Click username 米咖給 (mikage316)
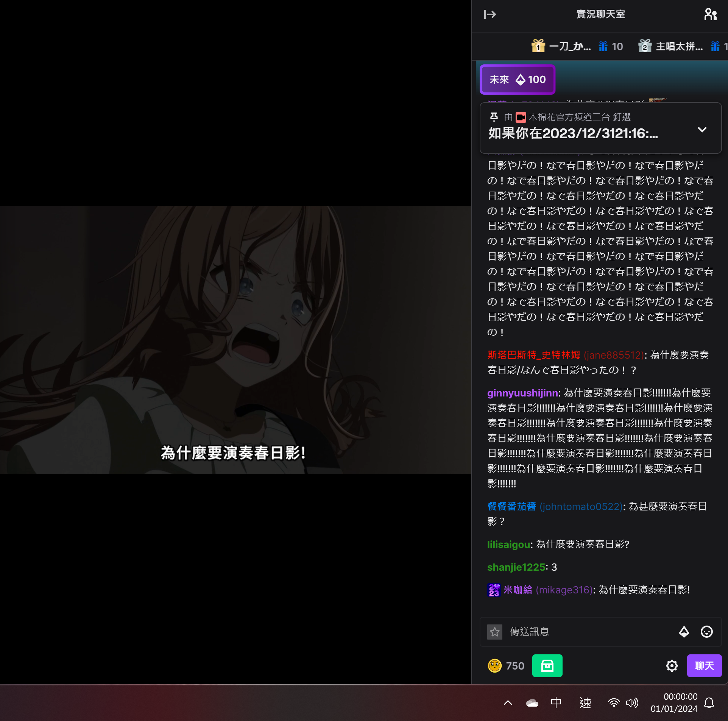728x721 pixels. click(548, 590)
